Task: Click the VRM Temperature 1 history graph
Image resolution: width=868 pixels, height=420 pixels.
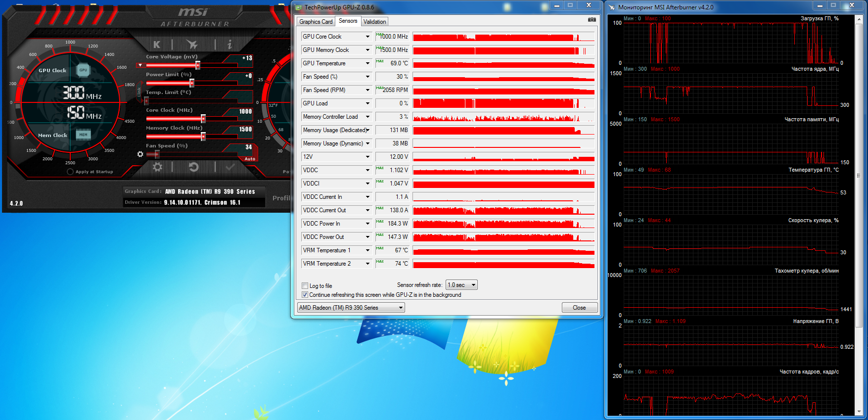Action: click(x=503, y=250)
